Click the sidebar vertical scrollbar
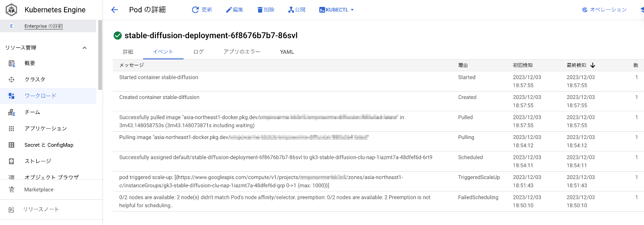 tap(100, 55)
